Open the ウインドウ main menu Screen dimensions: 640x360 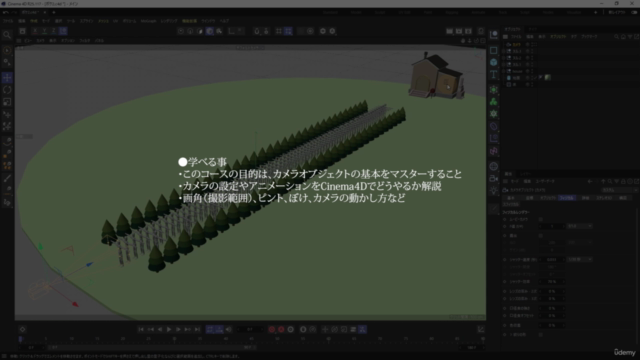(208, 21)
